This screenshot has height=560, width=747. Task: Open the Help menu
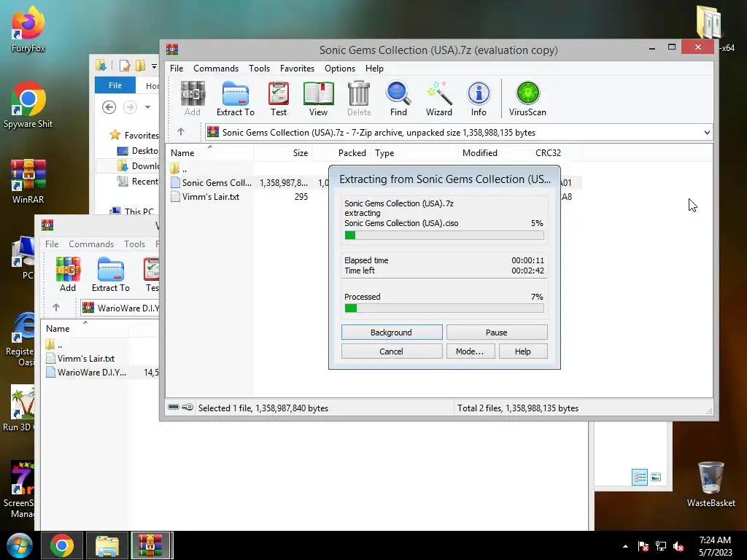(374, 68)
